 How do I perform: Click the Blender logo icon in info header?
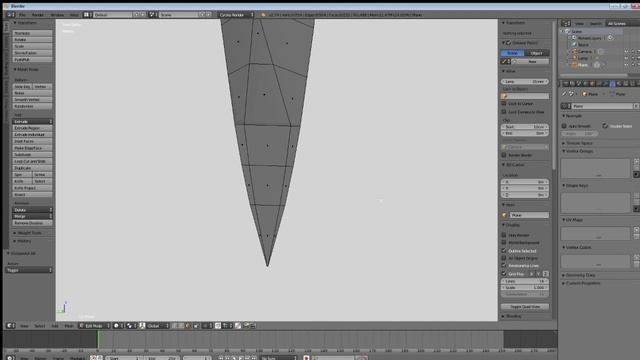pos(264,15)
